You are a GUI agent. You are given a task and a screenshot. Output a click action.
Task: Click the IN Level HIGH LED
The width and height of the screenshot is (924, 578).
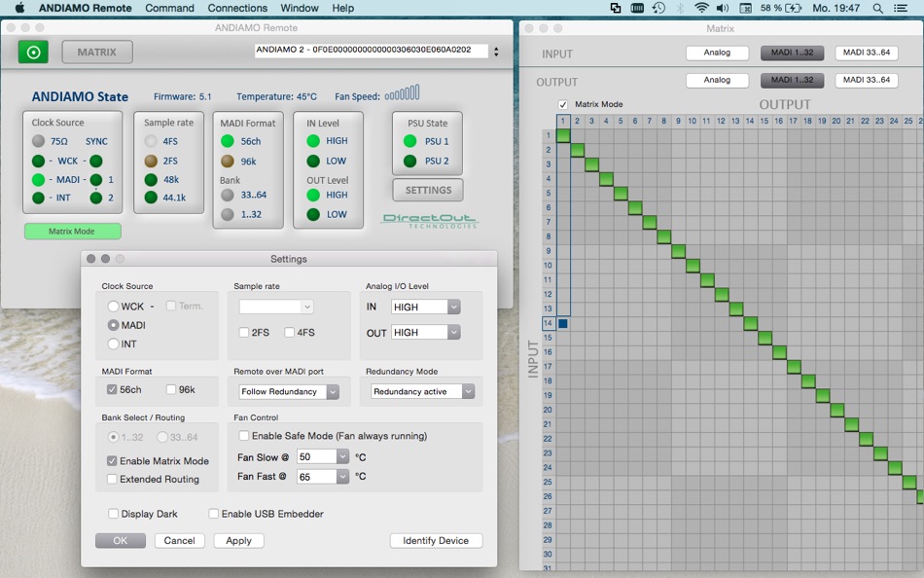[x=313, y=141]
